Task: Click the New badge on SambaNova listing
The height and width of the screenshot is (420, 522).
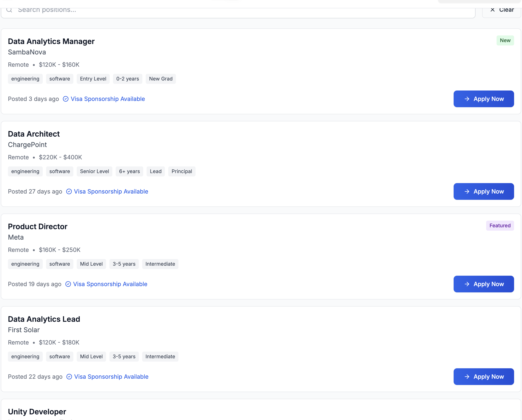Action: [505, 40]
